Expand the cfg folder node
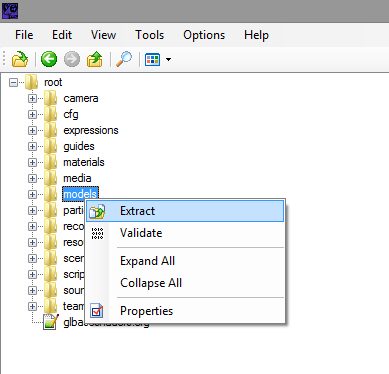 32,114
